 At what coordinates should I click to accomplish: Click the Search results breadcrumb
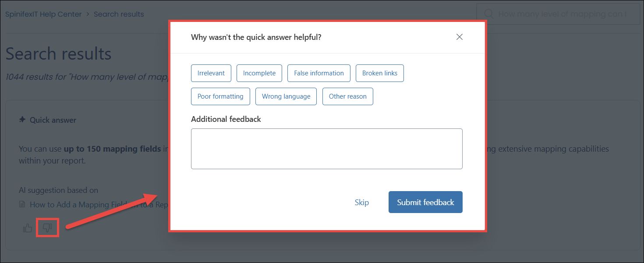119,14
